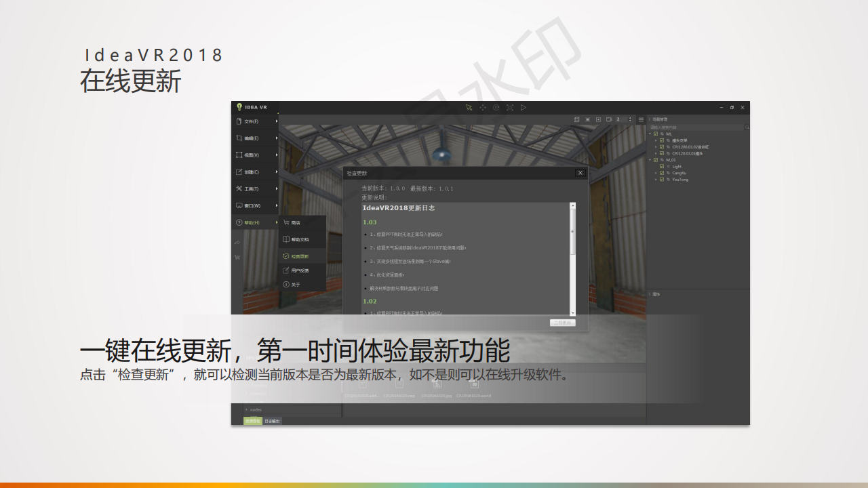
Task: Click the share arrow icon in sidebar
Action: click(237, 242)
